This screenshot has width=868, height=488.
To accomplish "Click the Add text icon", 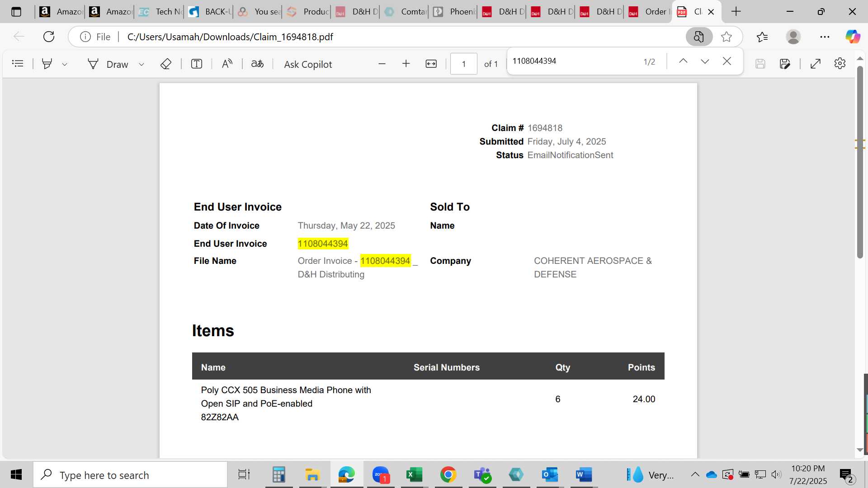I will pos(196,64).
